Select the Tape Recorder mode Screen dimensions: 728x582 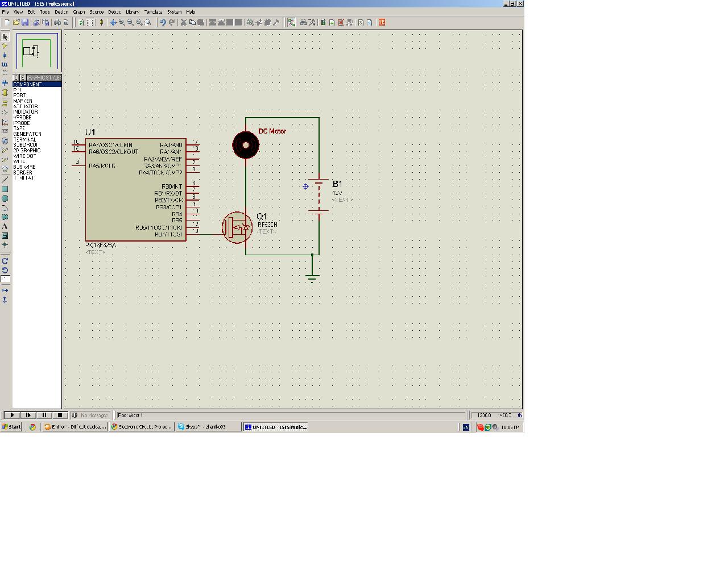click(x=5, y=131)
